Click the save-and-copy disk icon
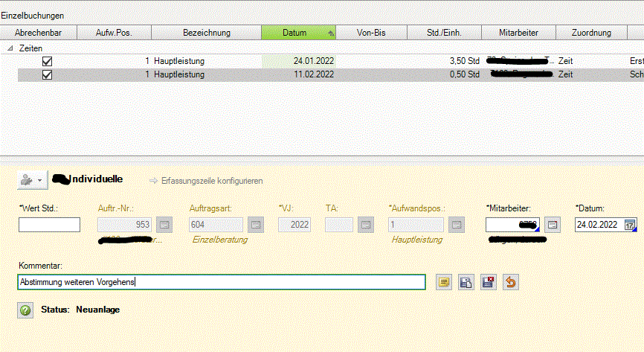 click(x=466, y=282)
